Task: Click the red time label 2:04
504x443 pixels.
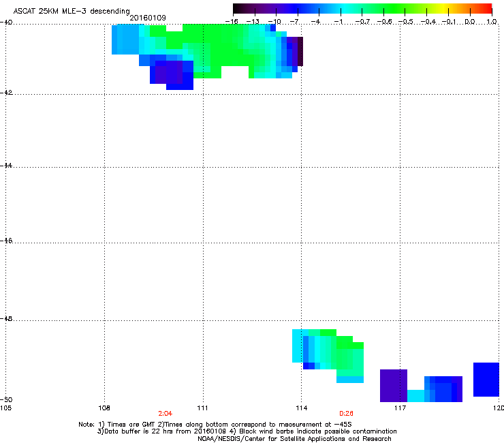Action: click(x=166, y=414)
